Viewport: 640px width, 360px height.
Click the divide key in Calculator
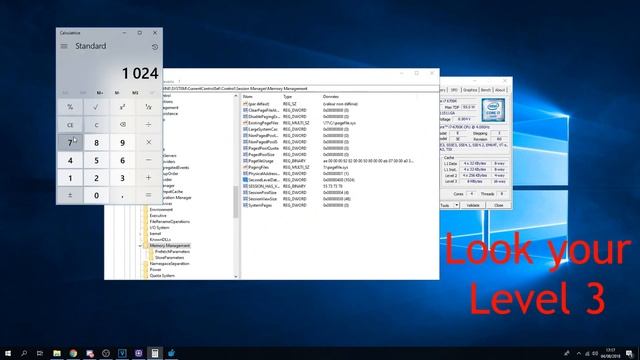(x=149, y=124)
